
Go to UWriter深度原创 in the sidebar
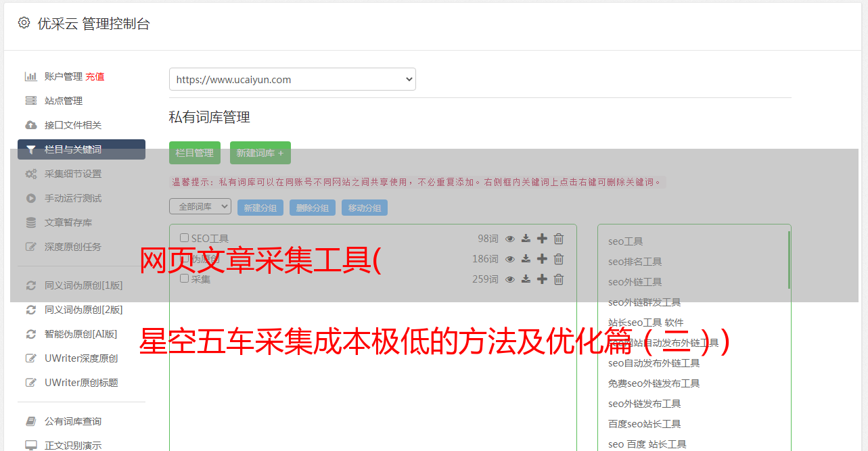pos(81,358)
